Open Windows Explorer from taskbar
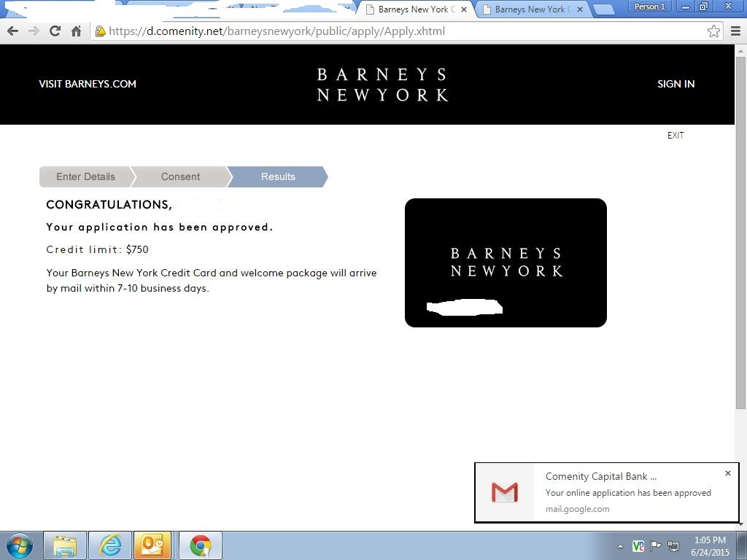The height and width of the screenshot is (560, 747). tap(65, 545)
